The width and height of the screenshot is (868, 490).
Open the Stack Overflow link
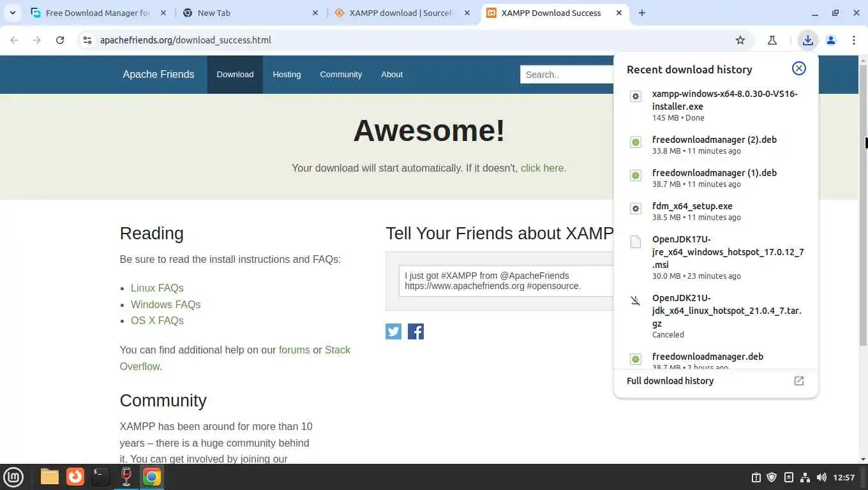[x=235, y=358]
